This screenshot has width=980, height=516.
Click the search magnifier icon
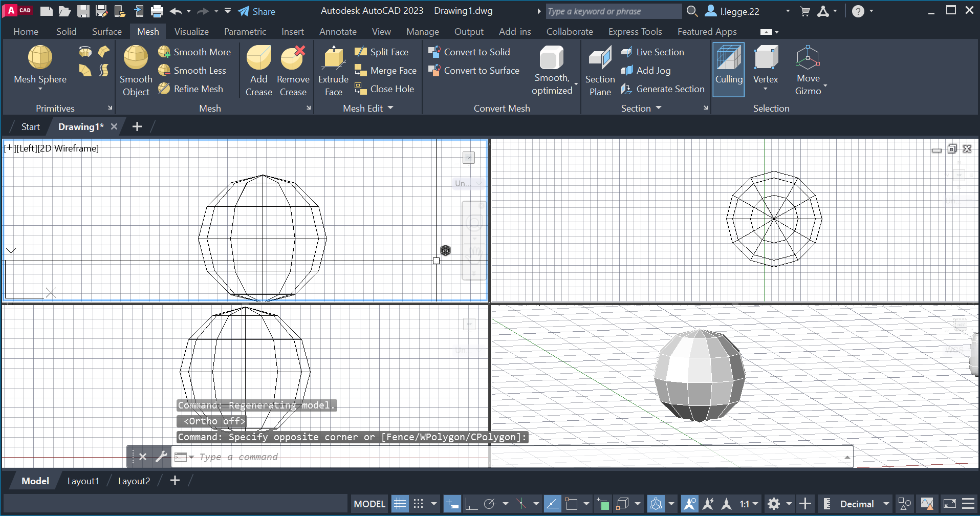click(692, 11)
